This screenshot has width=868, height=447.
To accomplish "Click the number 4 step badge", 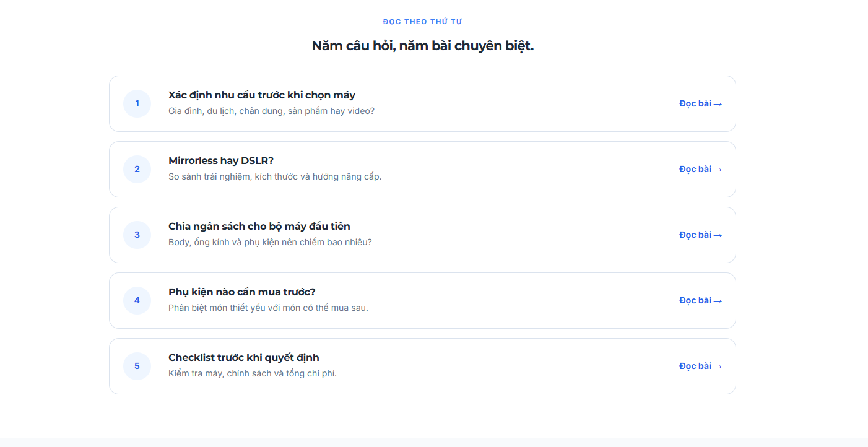I will tap(137, 301).
